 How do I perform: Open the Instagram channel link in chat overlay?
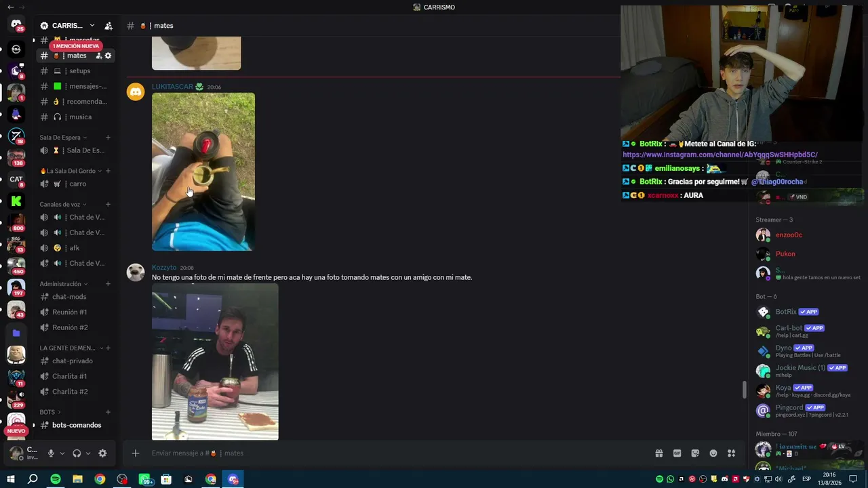point(720,155)
